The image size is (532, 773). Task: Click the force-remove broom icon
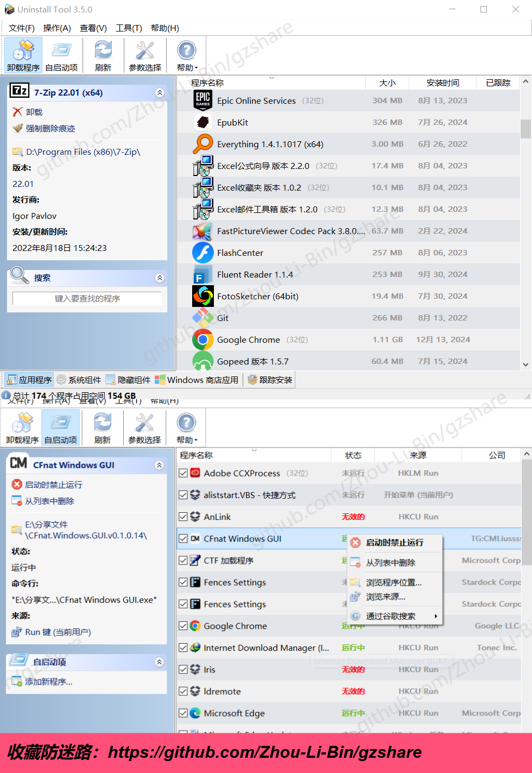click(18, 128)
